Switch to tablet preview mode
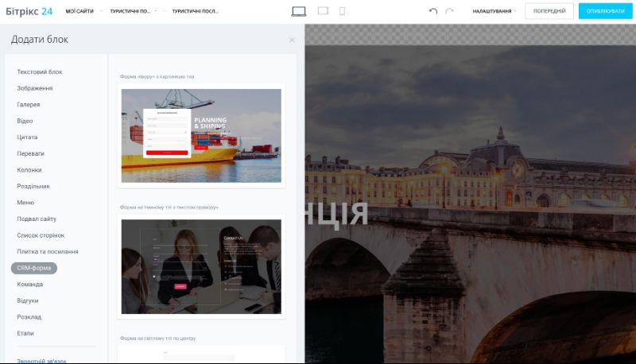The width and height of the screenshot is (636, 364). coord(323,11)
